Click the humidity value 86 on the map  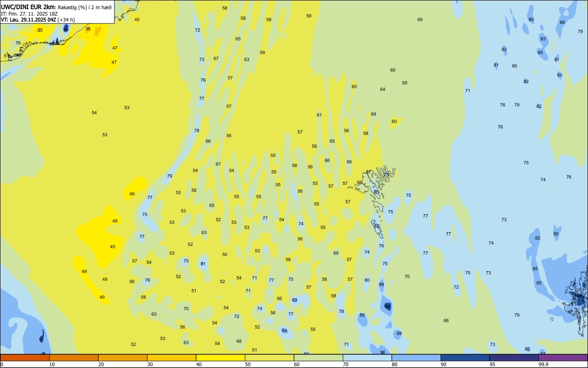pos(562,22)
